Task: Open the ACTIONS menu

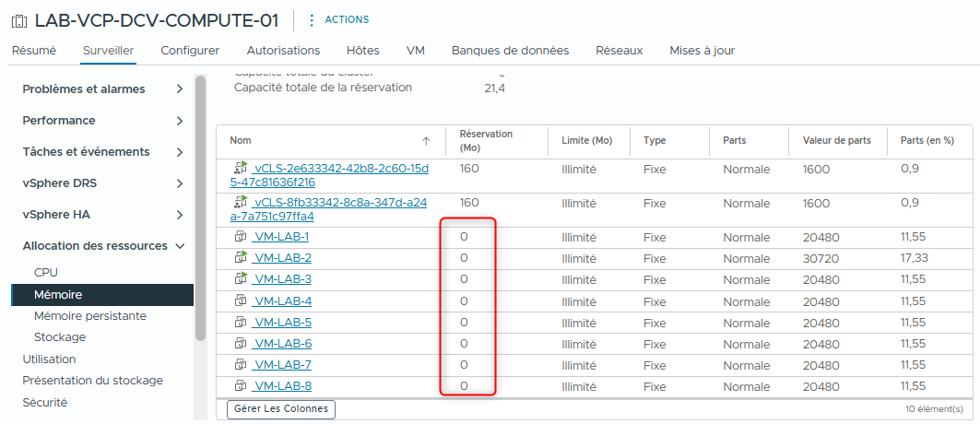Action: [347, 20]
